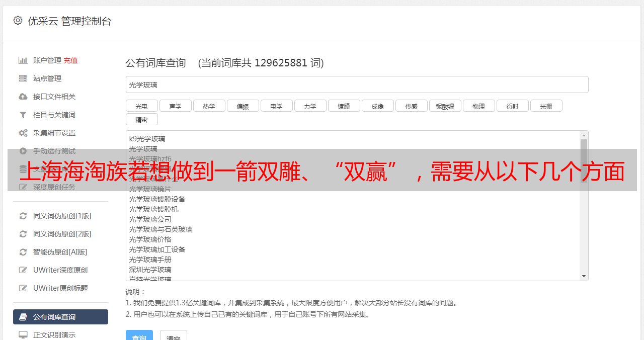The width and height of the screenshot is (644, 340).
Task: Click the 声学 tag button
Action: (x=175, y=106)
